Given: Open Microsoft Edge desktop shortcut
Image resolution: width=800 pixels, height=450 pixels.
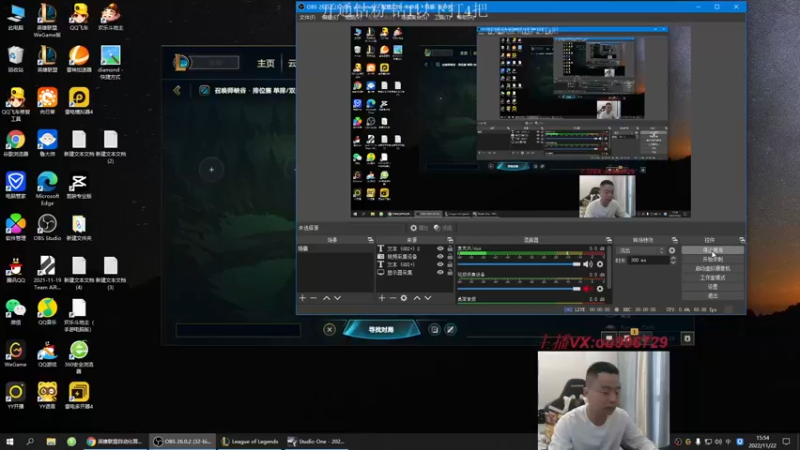Looking at the screenshot, I should 47,189.
